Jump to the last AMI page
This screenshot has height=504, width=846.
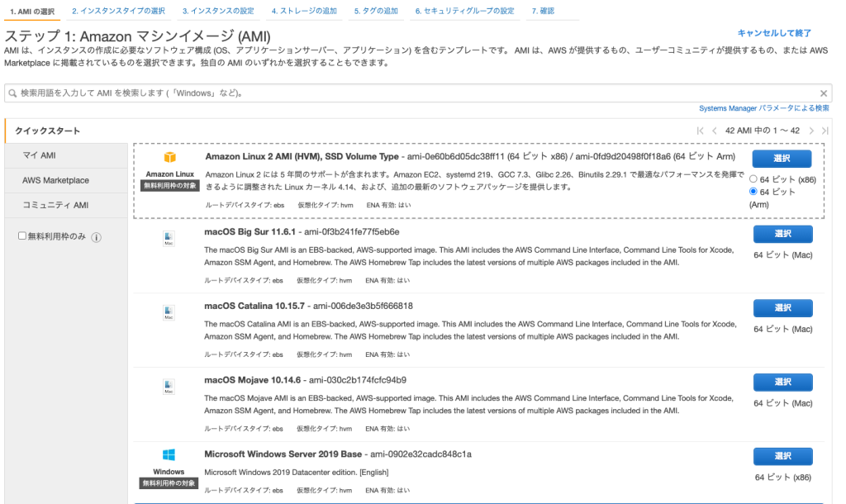tap(825, 131)
